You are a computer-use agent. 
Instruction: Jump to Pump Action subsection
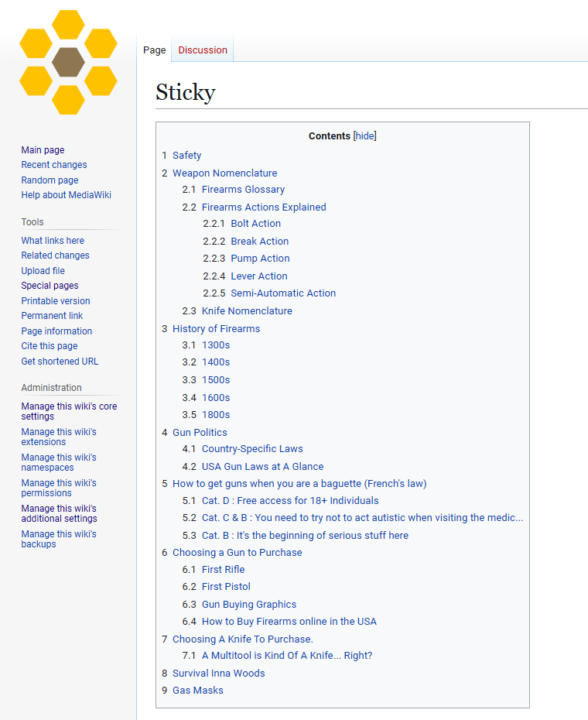260,259
